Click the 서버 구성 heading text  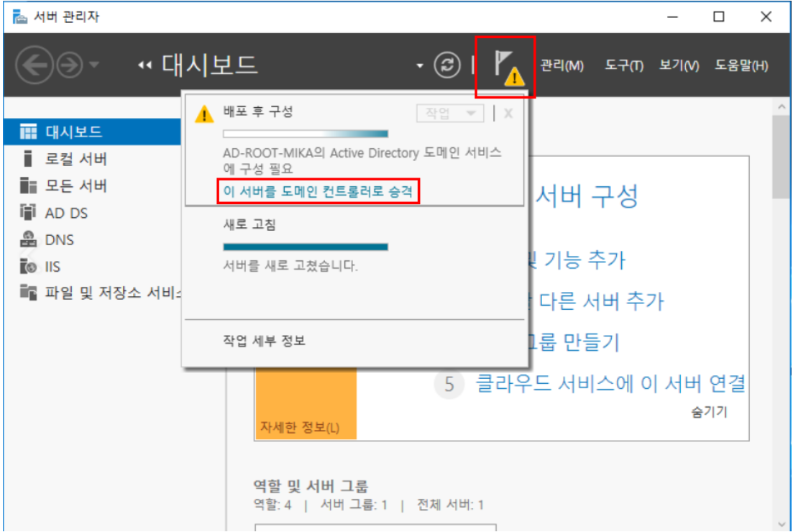[x=587, y=196]
